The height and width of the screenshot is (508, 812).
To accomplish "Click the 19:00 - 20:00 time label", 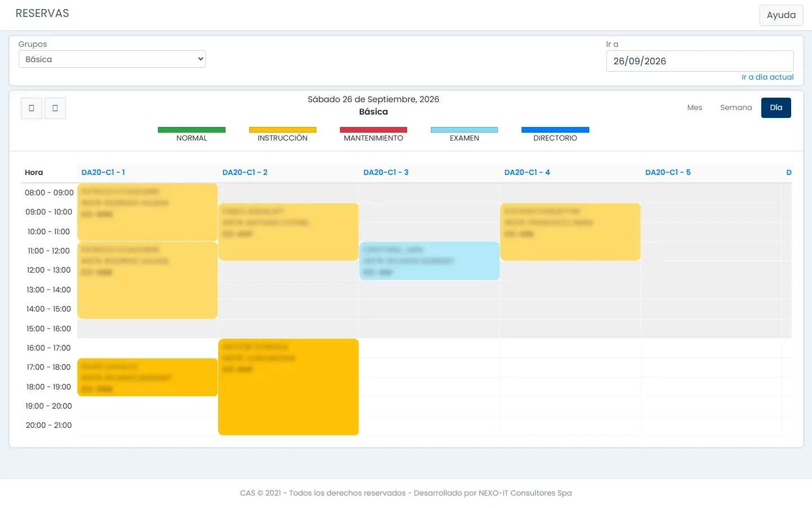I will click(48, 406).
